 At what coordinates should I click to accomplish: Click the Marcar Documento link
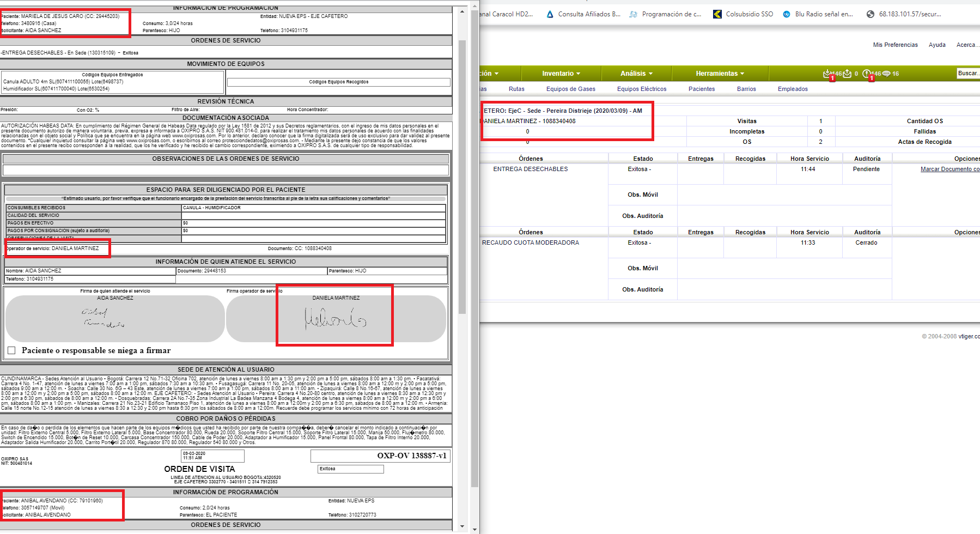click(x=950, y=169)
